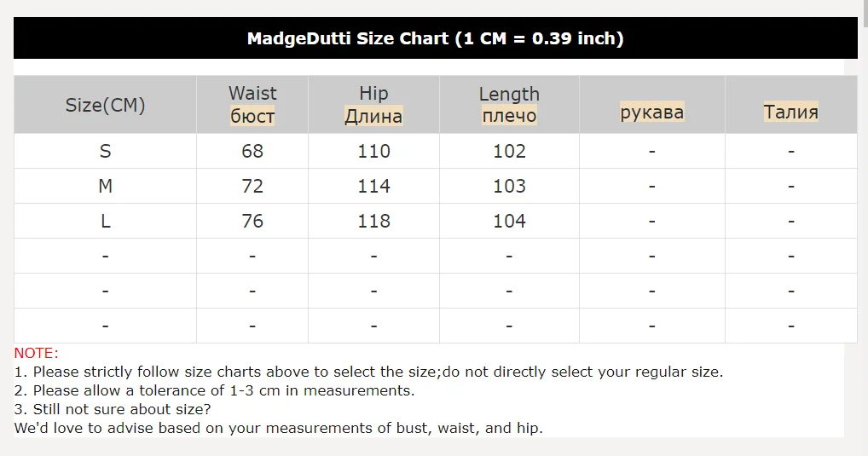The image size is (868, 456).
Task: Click the waist value 68
Action: coord(252,151)
